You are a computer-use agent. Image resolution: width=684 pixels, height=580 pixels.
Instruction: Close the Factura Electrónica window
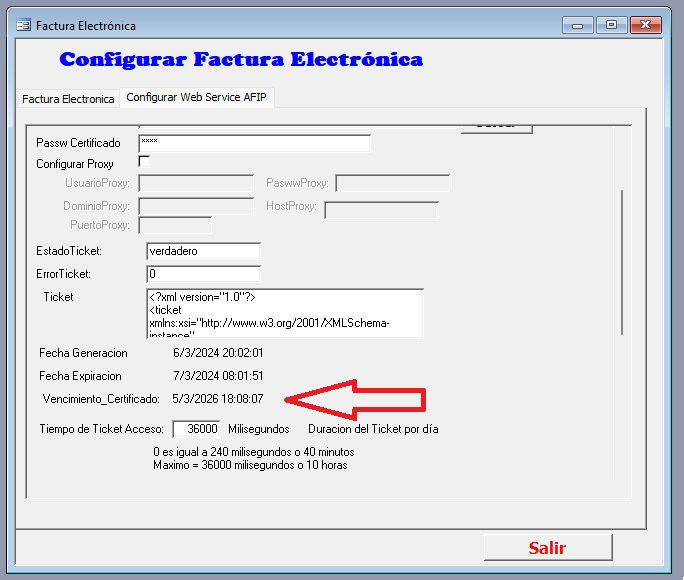(x=645, y=24)
